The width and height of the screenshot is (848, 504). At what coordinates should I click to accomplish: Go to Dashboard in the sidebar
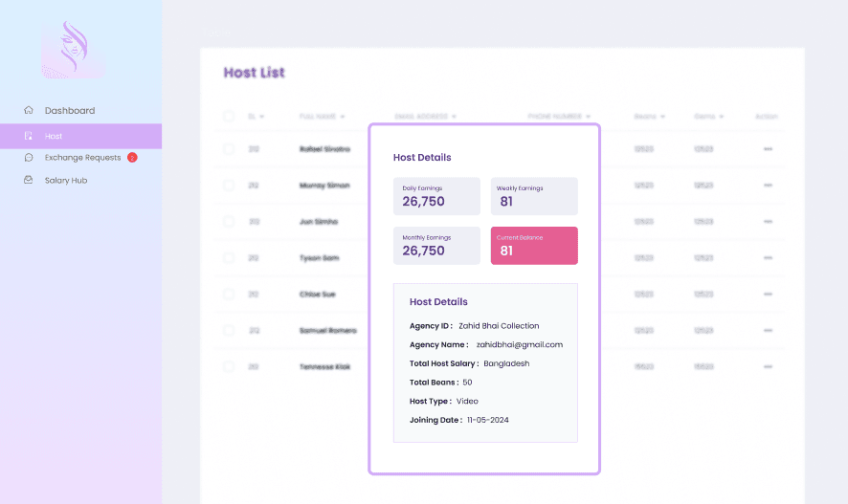click(x=70, y=110)
